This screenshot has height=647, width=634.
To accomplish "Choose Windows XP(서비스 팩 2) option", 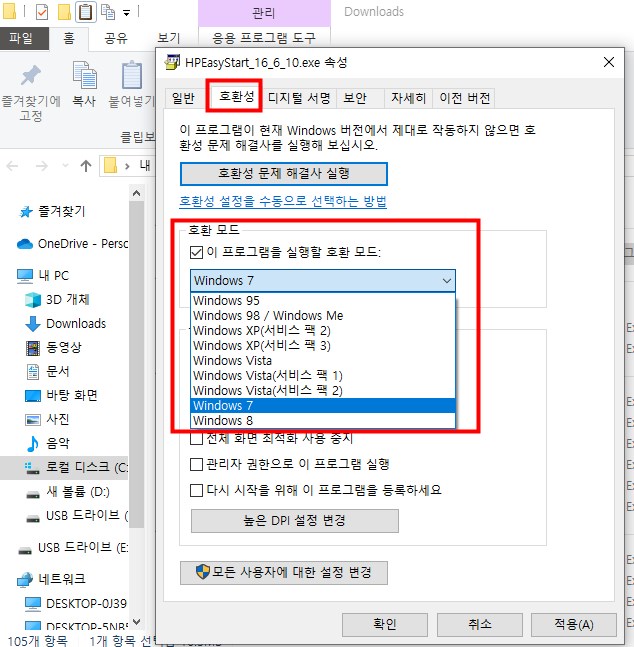I will click(323, 331).
